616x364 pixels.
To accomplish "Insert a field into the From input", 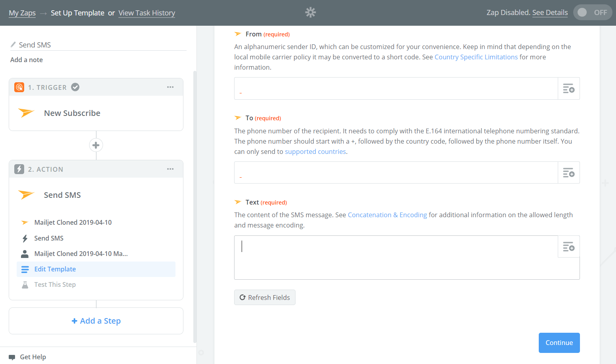I will (x=569, y=88).
